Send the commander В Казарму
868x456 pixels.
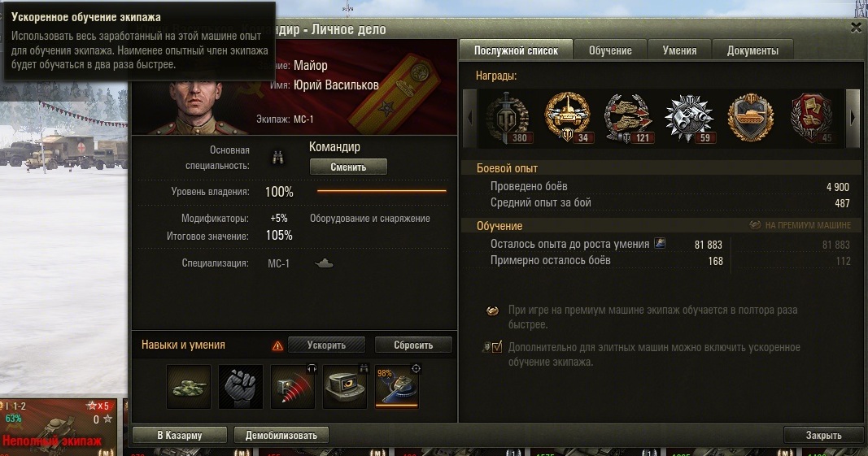(179, 435)
